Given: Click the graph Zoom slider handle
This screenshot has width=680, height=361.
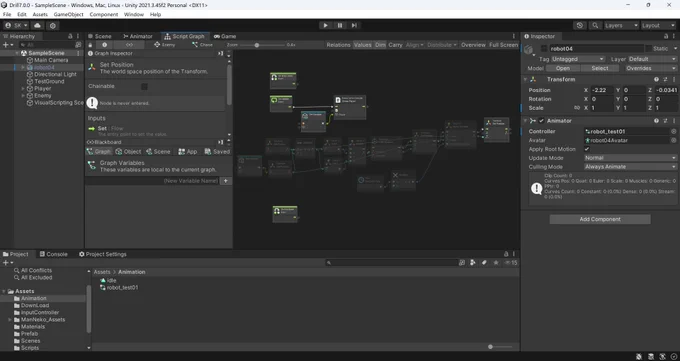Looking at the screenshot, I should point(257,45).
